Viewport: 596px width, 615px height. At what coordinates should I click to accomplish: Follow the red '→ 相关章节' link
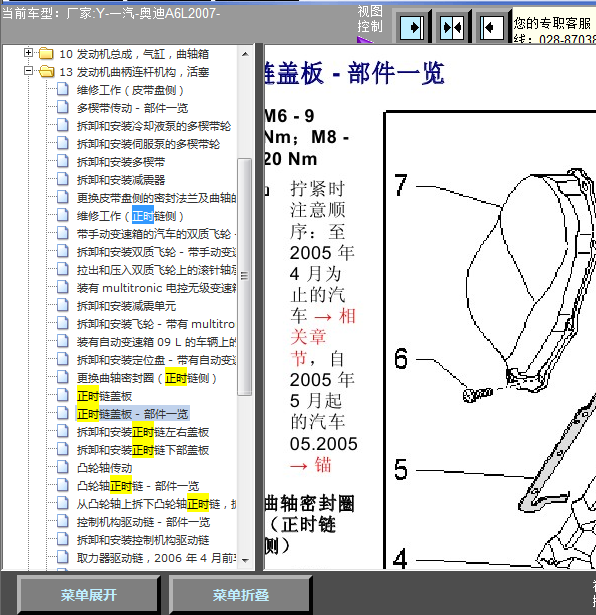coord(323,337)
